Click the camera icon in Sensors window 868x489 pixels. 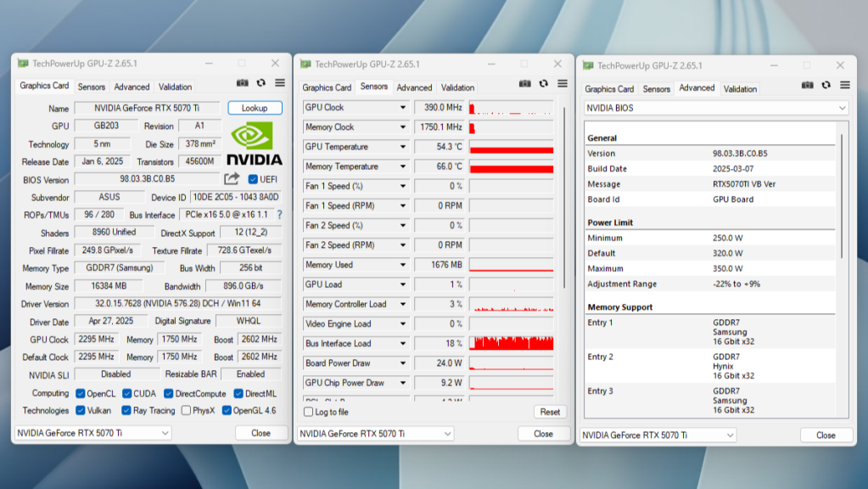(x=524, y=84)
